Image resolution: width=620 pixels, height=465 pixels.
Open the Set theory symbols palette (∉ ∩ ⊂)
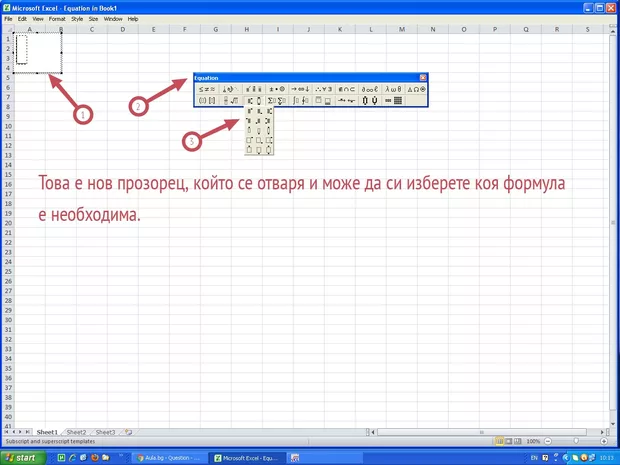pyautogui.click(x=346, y=89)
